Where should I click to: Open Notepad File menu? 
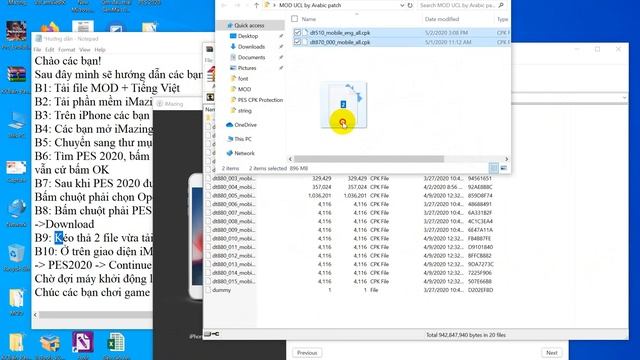(x=37, y=50)
